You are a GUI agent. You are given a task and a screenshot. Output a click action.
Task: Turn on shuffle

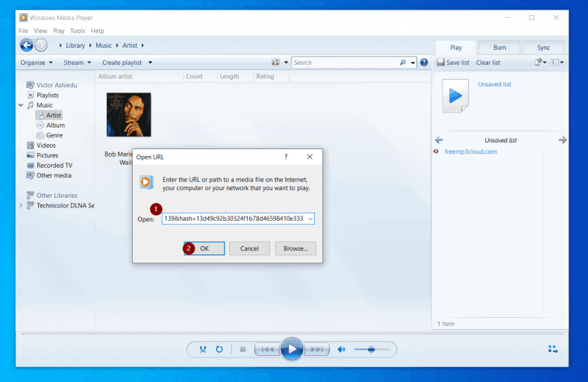[x=203, y=349]
